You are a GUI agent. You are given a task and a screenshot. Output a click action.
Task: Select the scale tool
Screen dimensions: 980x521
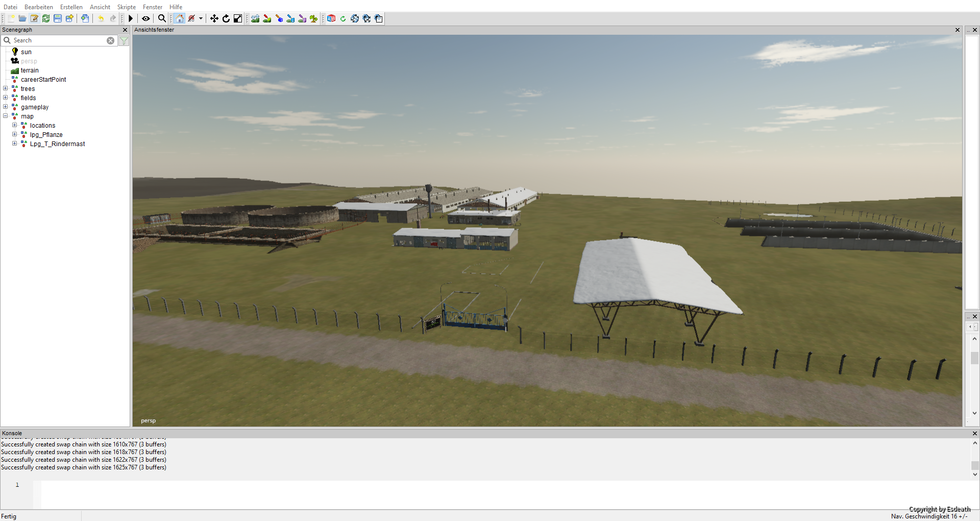[x=238, y=18]
